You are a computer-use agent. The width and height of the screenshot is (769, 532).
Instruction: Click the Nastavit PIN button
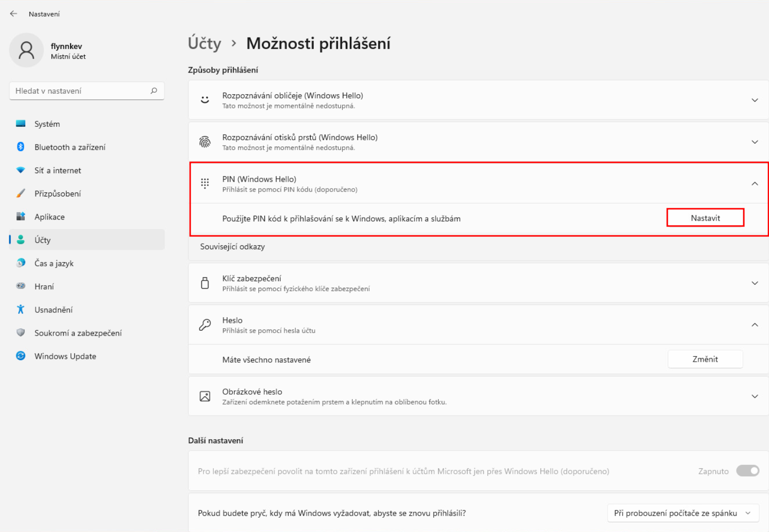pyautogui.click(x=705, y=218)
